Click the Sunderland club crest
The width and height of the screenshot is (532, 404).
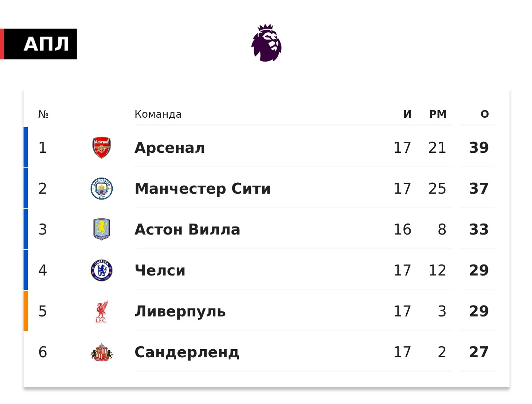102,352
